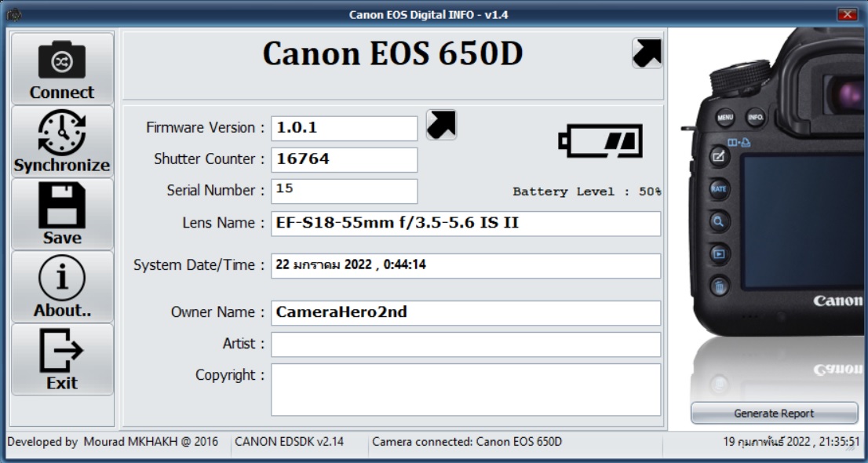This screenshot has height=463, width=868.
Task: Click the System Date/Time field
Action: pyautogui.click(x=465, y=266)
